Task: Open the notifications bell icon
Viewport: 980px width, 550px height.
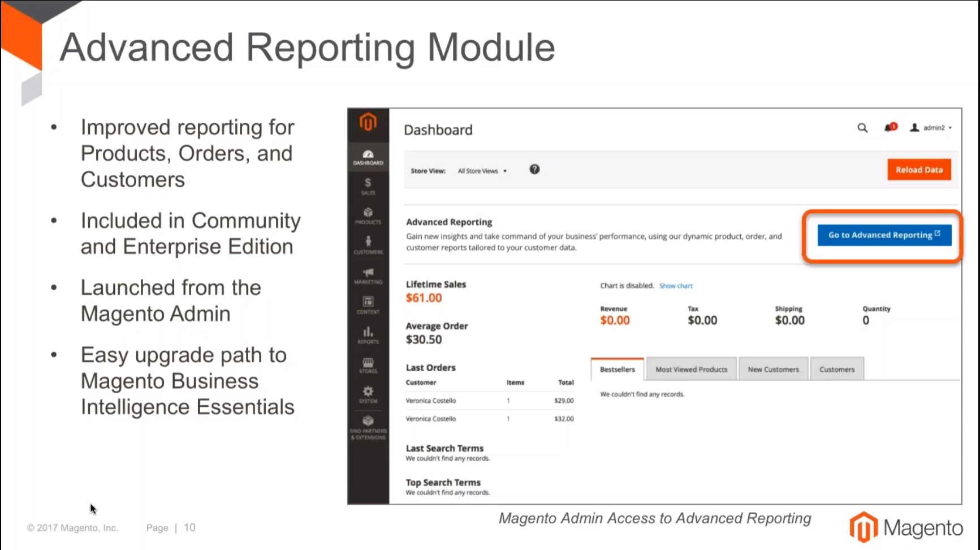Action: (x=890, y=128)
